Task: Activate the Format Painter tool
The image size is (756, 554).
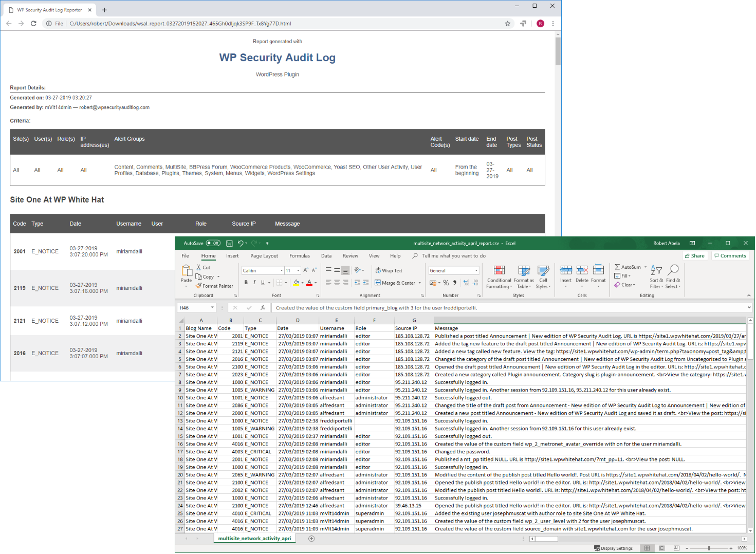Action: [214, 286]
